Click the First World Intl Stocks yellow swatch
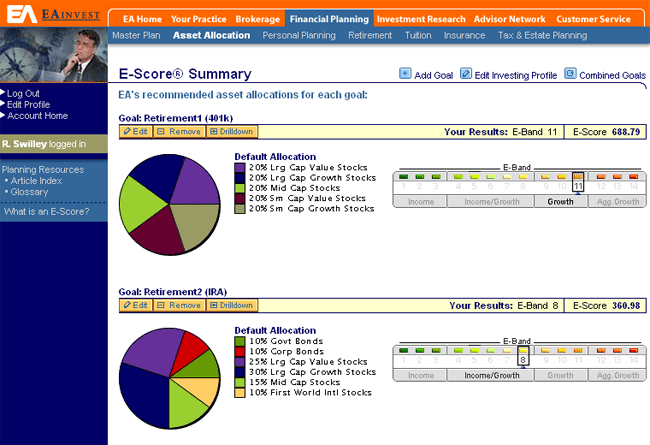Viewport: 650px width, 445px height. tap(240, 393)
